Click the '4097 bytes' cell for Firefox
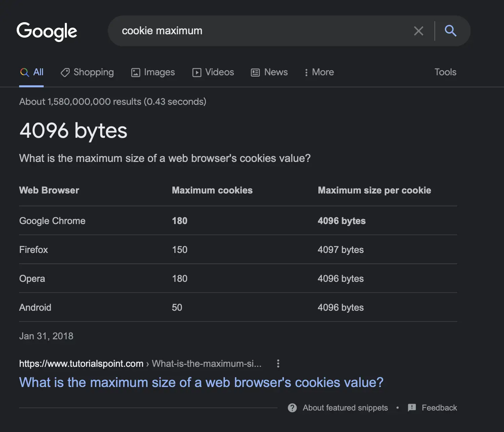 click(x=341, y=250)
